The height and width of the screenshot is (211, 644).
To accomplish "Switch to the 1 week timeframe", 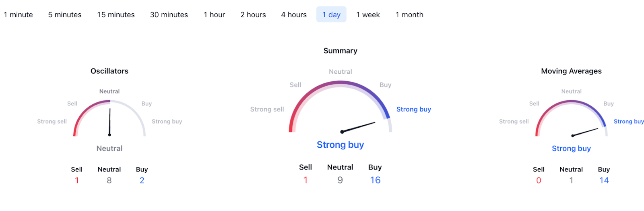I will click(368, 15).
